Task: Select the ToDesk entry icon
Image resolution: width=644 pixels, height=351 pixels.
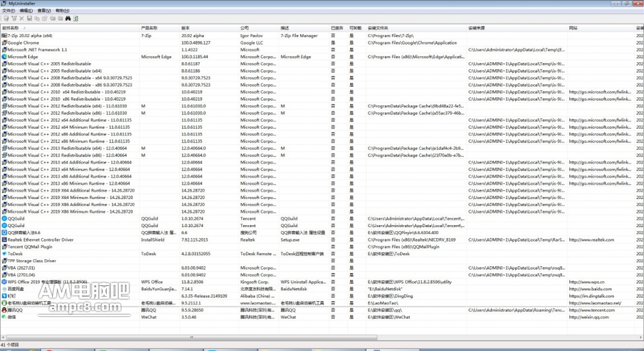Action: pyautogui.click(x=4, y=253)
